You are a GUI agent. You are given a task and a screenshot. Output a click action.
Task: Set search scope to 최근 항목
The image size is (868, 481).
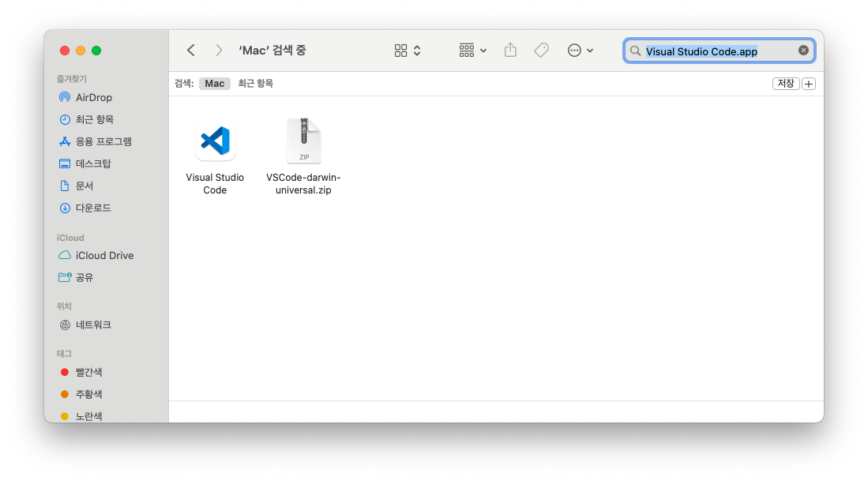pos(255,84)
